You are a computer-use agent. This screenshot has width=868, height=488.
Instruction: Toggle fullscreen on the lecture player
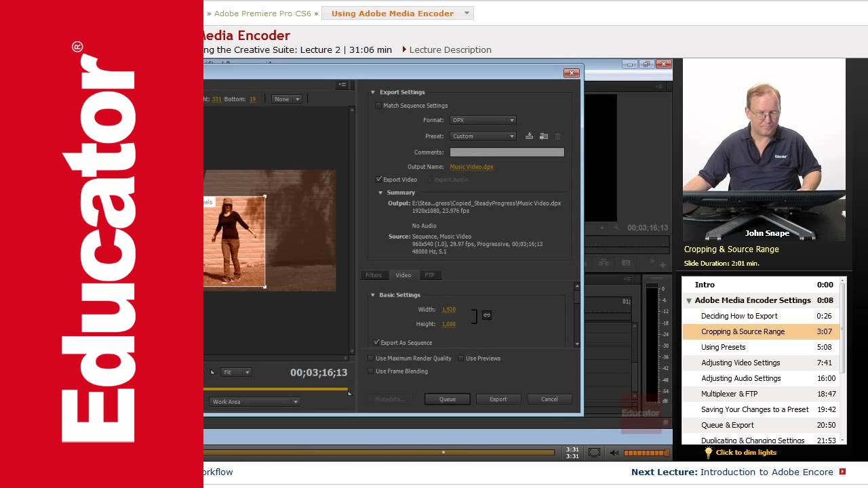pyautogui.click(x=594, y=453)
